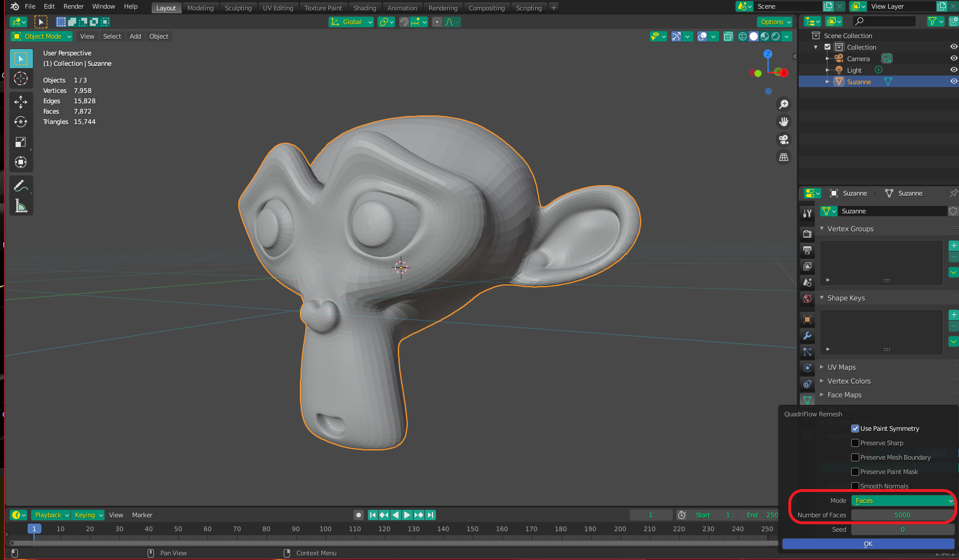
Task: Activate the 3D Cursor tool
Action: coord(21,78)
